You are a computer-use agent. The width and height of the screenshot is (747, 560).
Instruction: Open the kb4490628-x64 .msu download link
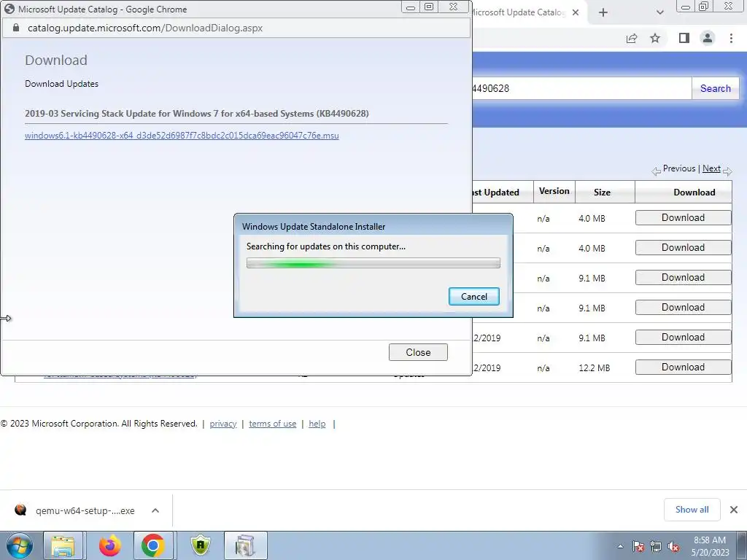coord(182,136)
